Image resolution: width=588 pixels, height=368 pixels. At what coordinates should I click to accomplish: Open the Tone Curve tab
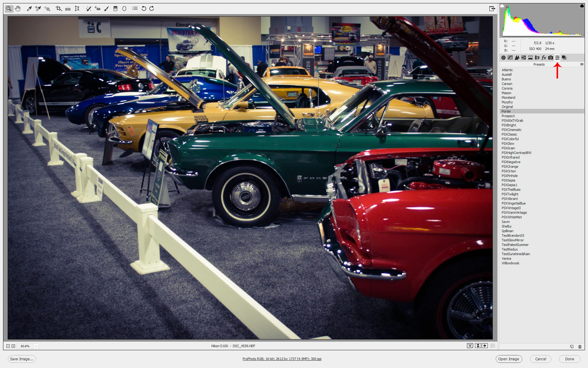[510, 58]
